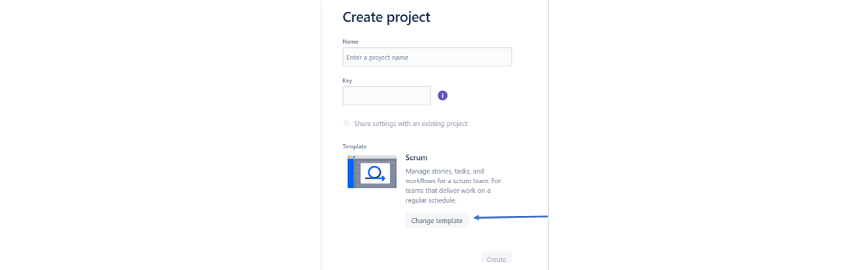Click the Name field label
Image resolution: width=868 pixels, height=270 pixels.
[349, 41]
